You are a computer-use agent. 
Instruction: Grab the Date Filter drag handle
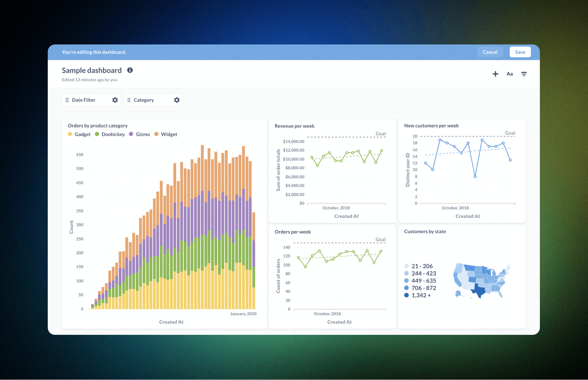click(x=67, y=100)
